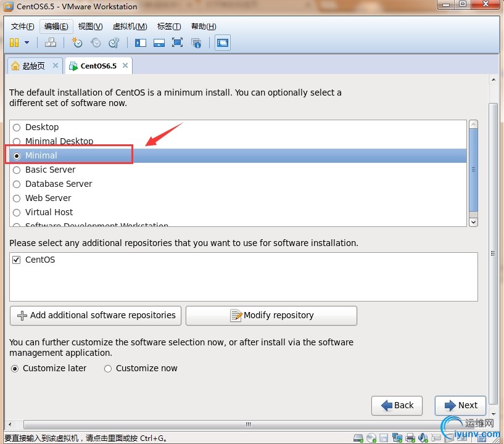Image resolution: width=504 pixels, height=444 pixels.
Task: Open the 文件(F) menu
Action: coord(22,27)
